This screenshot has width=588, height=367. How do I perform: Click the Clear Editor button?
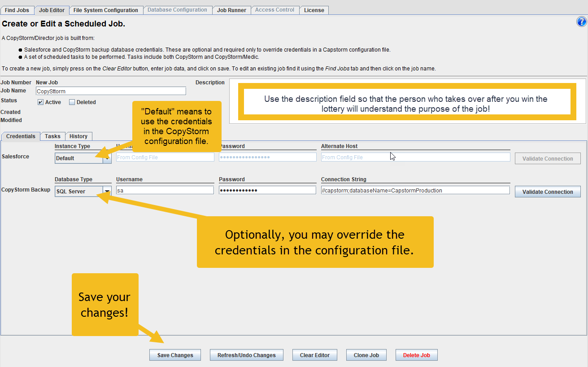click(315, 355)
